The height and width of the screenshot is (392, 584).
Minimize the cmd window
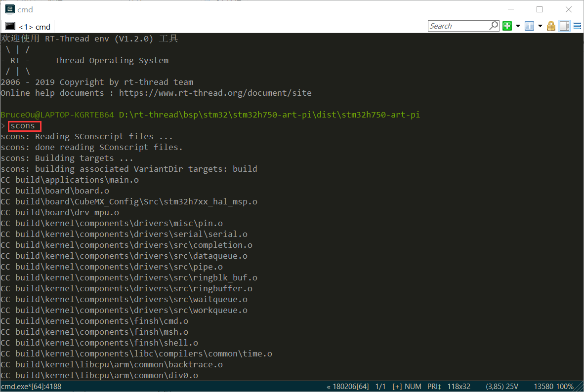pos(510,9)
